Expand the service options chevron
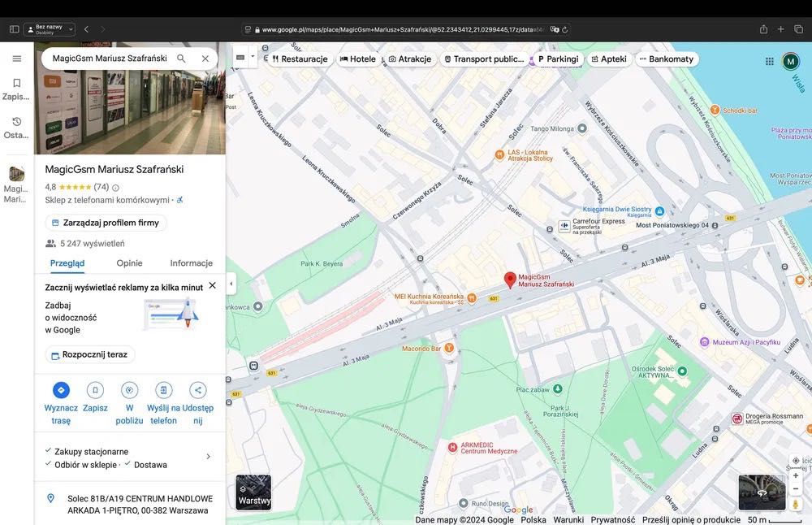 point(208,457)
